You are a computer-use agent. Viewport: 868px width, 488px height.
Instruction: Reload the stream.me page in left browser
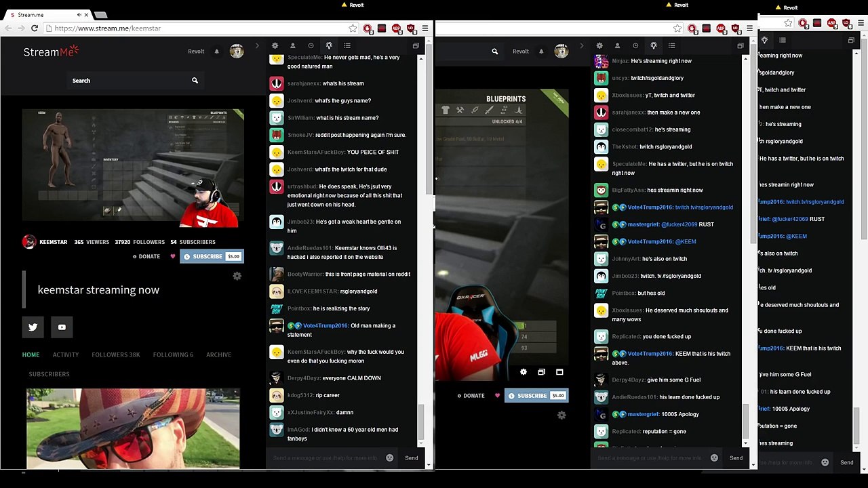[35, 28]
